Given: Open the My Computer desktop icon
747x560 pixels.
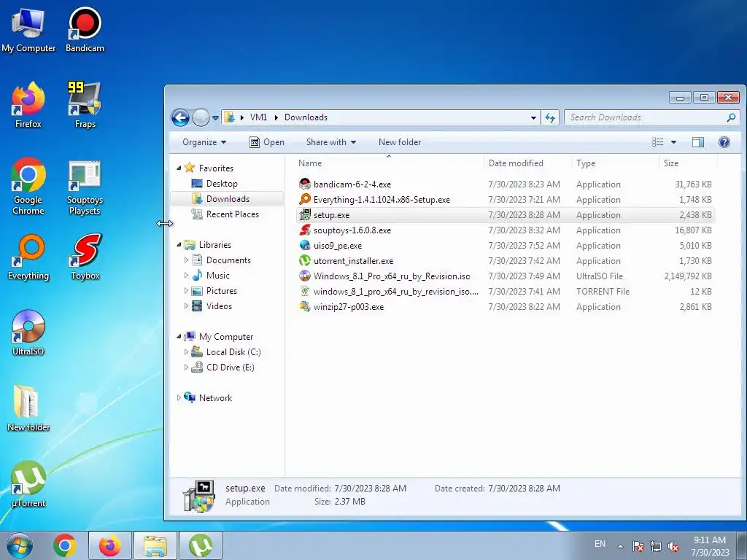Looking at the screenshot, I should [x=28, y=30].
